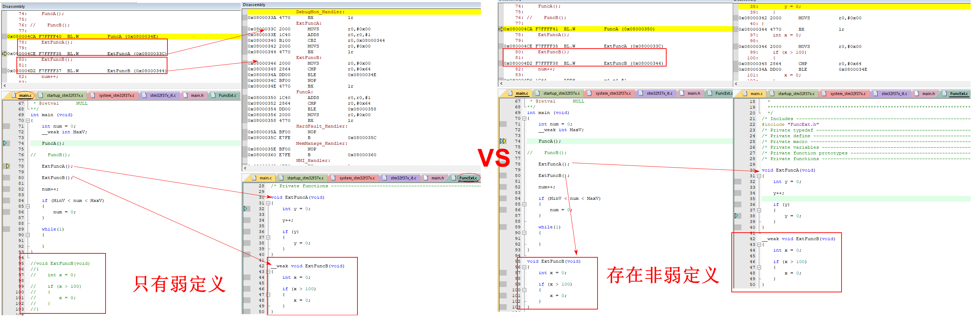The width and height of the screenshot is (980, 317).
Task: Set breakpoint on gutter of line 44, left FuncExt.c
Action: pos(247,277)
